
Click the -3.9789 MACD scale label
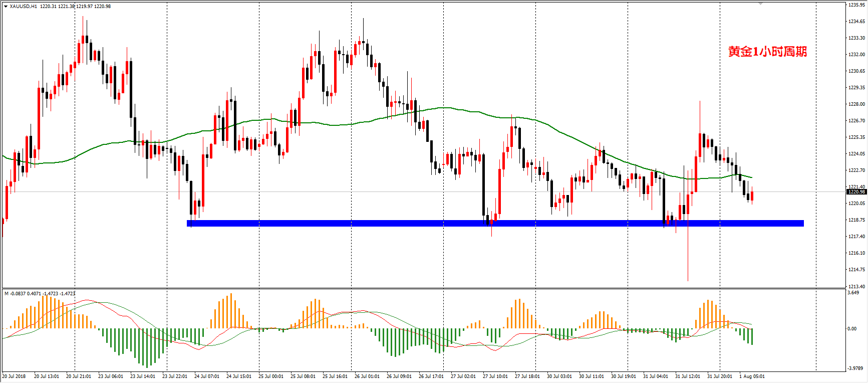(854, 368)
